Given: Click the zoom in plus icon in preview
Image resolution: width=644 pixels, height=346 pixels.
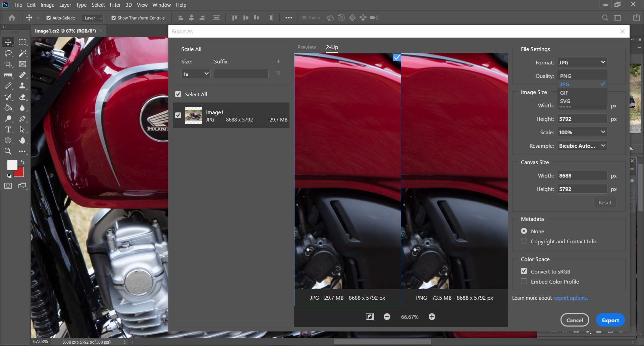Looking at the screenshot, I should click(432, 317).
